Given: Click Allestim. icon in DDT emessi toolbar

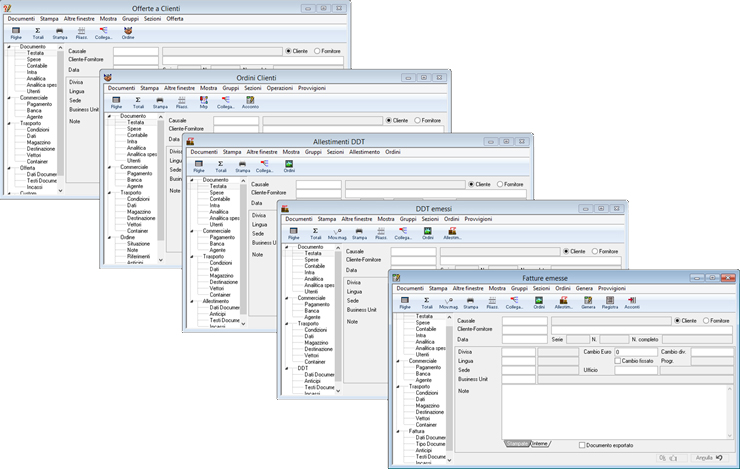Looking at the screenshot, I should pos(452,233).
